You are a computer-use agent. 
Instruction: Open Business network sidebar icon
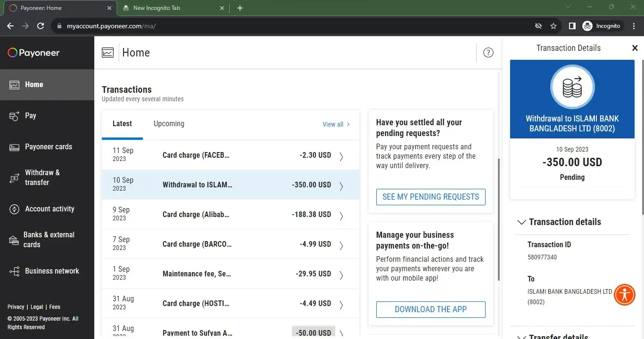(14, 271)
